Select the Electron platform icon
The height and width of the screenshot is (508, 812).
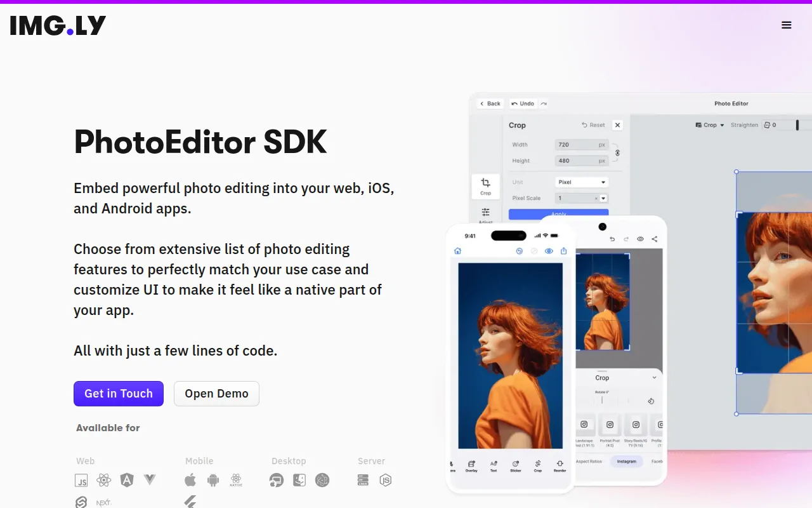click(x=322, y=480)
